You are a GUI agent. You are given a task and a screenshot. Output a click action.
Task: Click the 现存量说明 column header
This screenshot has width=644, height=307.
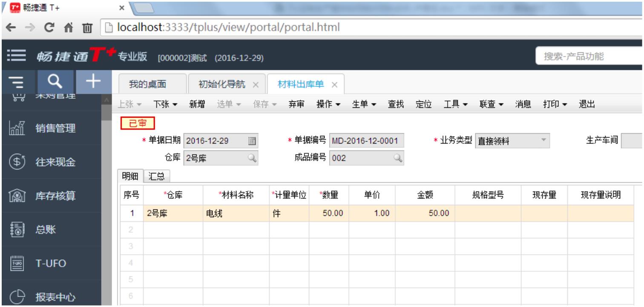(x=601, y=195)
